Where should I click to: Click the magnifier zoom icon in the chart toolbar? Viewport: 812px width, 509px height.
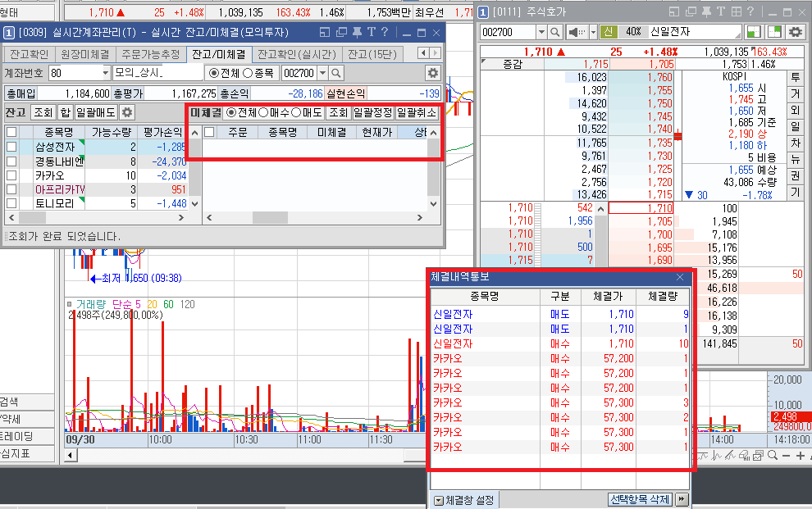pos(772,455)
